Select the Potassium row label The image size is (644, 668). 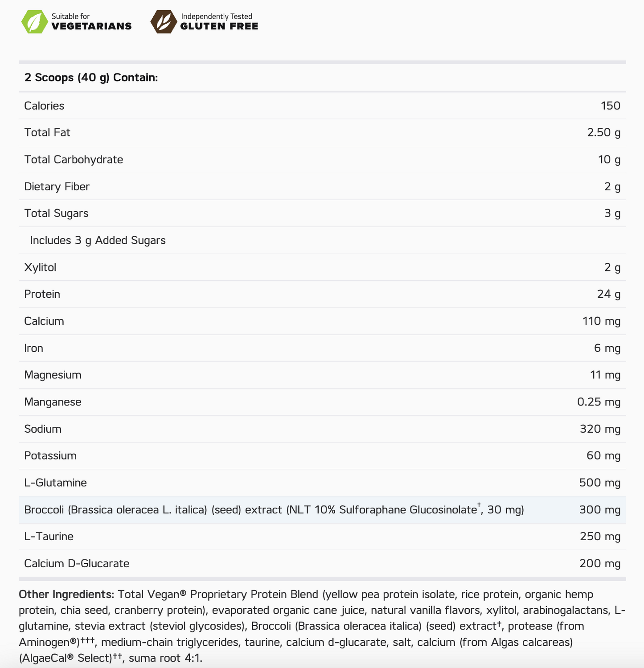click(50, 455)
